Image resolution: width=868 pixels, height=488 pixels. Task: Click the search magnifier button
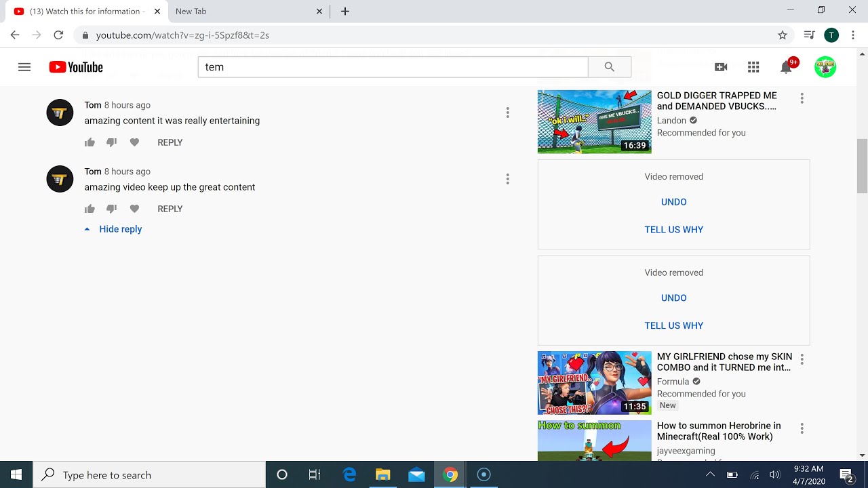click(x=610, y=67)
